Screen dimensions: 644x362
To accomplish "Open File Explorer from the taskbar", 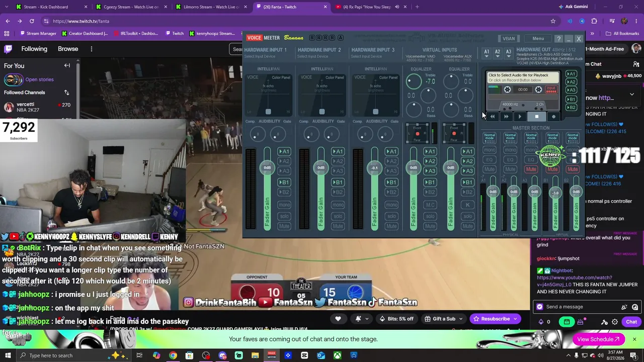I will (x=255, y=355).
